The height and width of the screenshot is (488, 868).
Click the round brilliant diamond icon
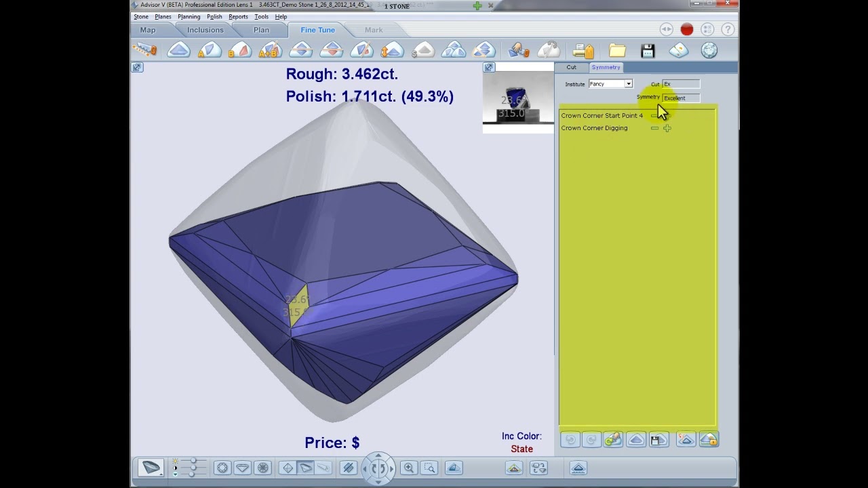(709, 50)
